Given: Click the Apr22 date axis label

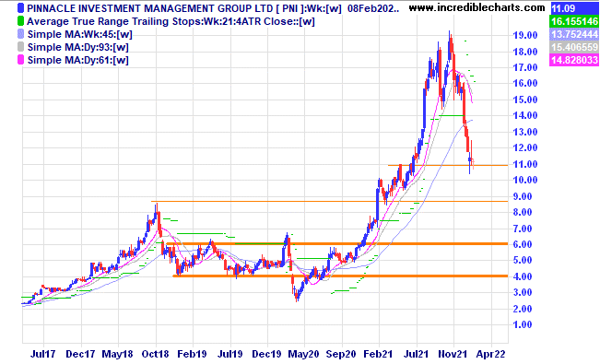Looking at the screenshot, I should click(490, 354).
